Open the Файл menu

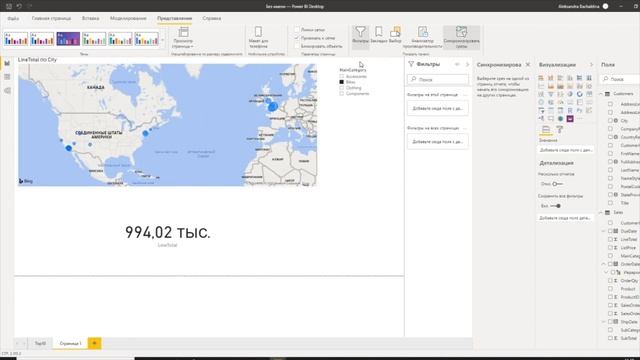13,18
